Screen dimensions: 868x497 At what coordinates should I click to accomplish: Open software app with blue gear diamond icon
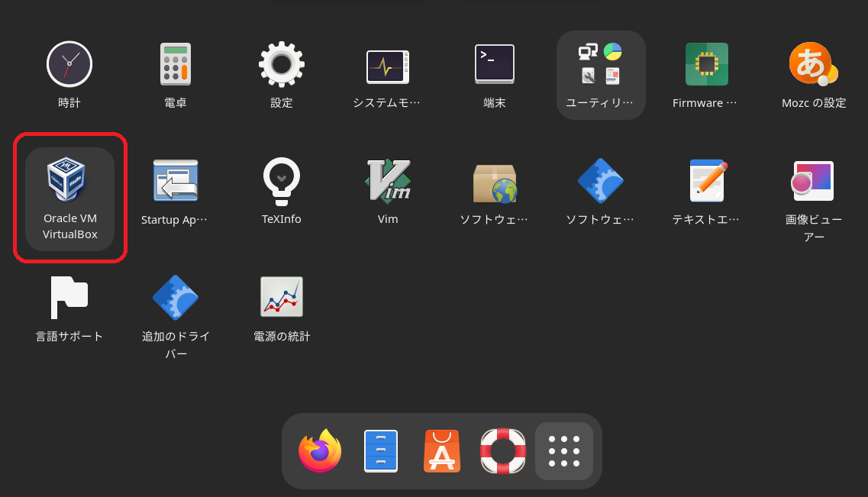601,181
